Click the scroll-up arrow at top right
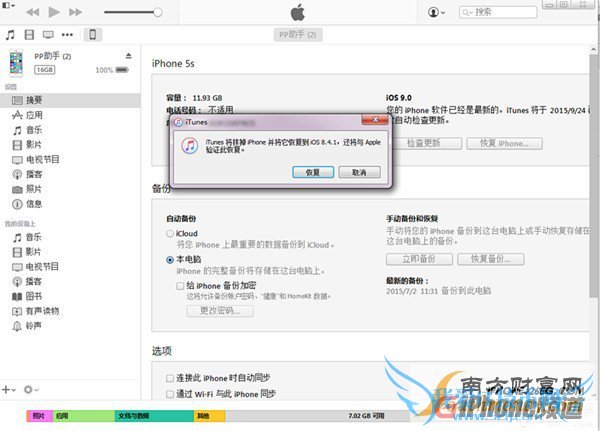Viewport: 600px width, 431px height. 593,49
